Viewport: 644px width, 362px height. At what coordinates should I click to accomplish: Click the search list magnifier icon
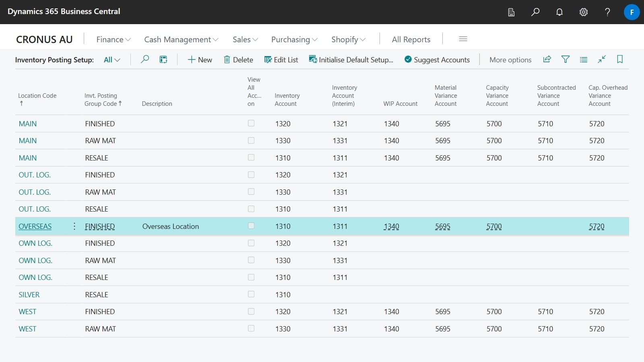coord(145,60)
